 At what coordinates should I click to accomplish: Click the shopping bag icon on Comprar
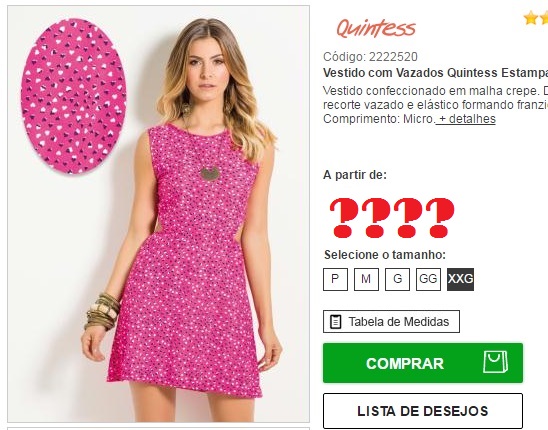(x=495, y=362)
